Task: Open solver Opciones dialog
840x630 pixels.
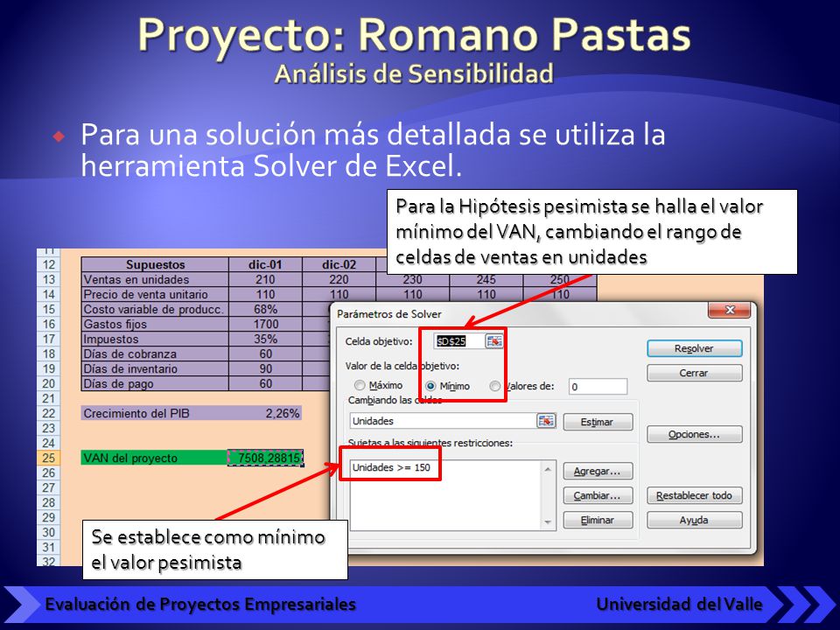Action: [x=694, y=434]
